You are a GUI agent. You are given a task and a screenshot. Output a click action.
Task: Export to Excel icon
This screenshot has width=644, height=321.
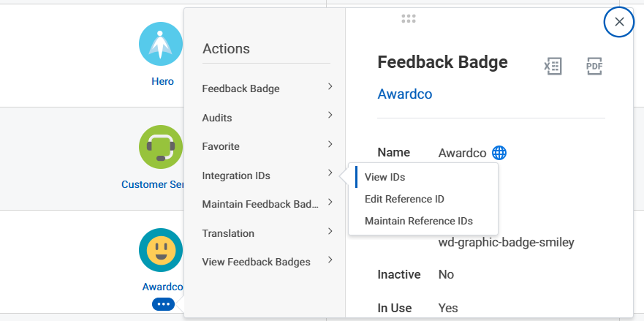click(x=553, y=67)
